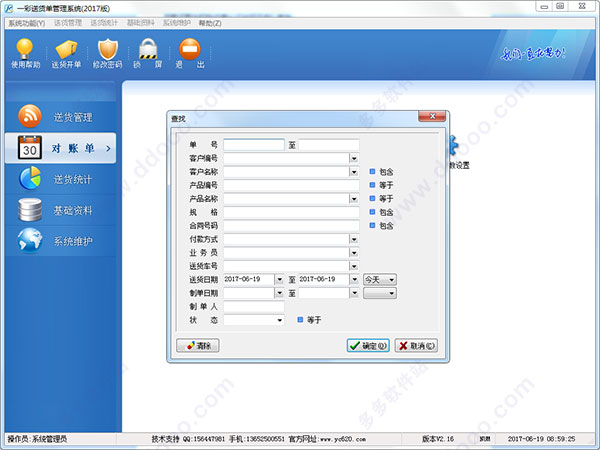Open the 送货统计 menu in menu bar
Image resolution: width=600 pixels, height=450 pixels.
tap(104, 23)
